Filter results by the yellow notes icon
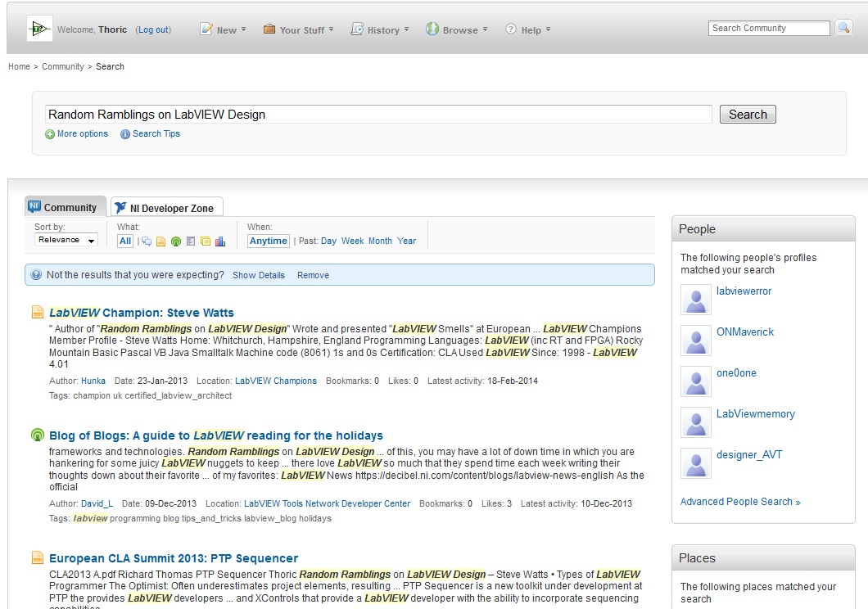This screenshot has width=868, height=609. 206,241
